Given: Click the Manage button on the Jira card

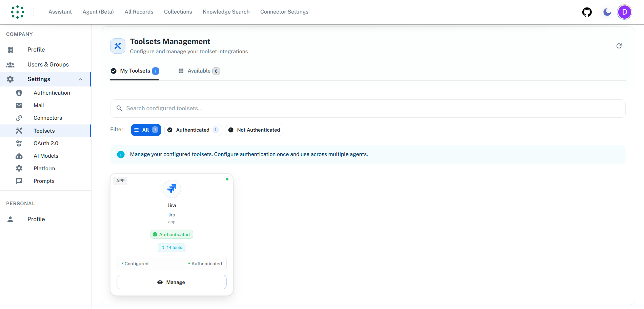Looking at the screenshot, I should 172,282.
